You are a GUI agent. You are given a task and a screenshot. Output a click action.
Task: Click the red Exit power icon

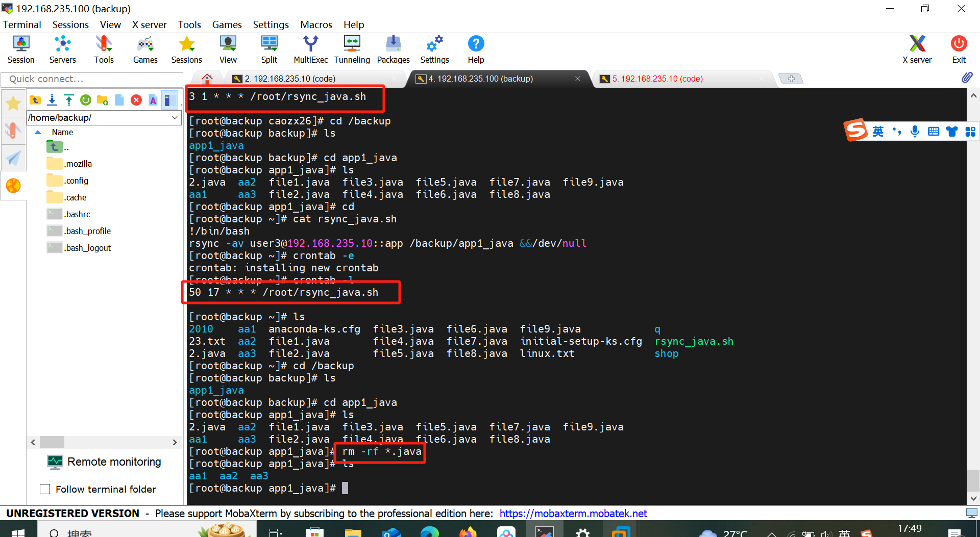[x=959, y=49]
